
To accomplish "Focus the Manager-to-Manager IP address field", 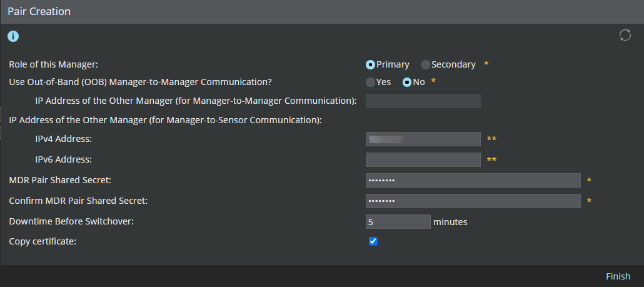I will tap(423, 101).
